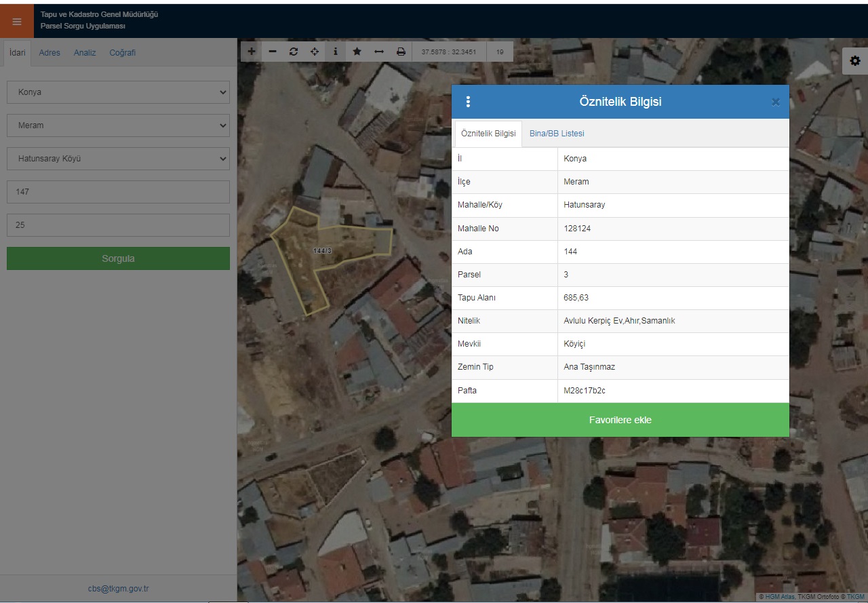Select the info query tool icon
Screen dimensions: 868x603
tap(335, 52)
